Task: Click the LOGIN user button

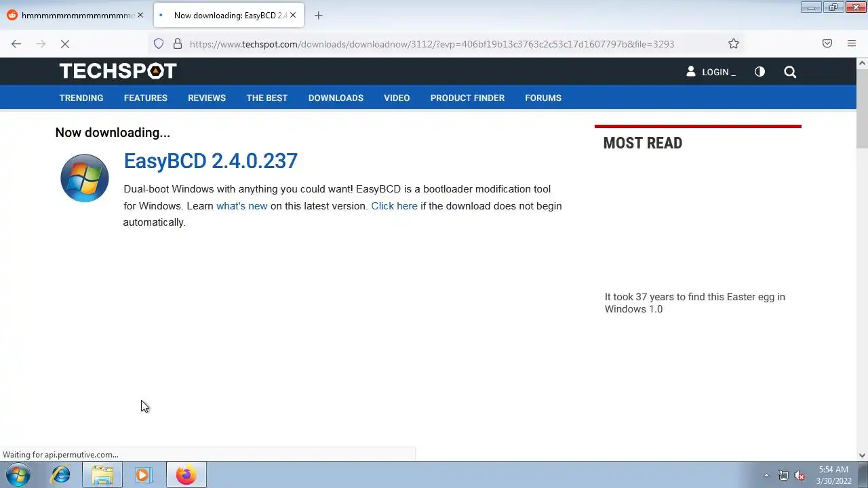Action: [x=711, y=72]
